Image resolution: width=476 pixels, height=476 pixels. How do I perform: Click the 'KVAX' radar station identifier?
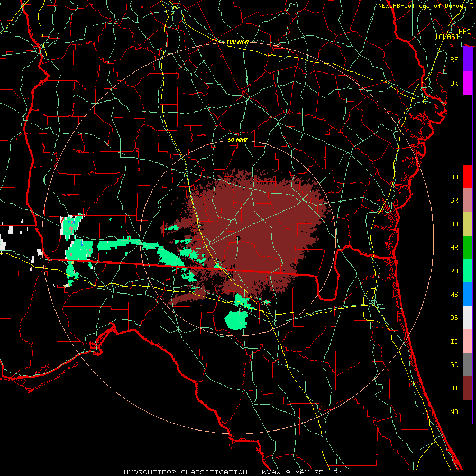[272, 472]
